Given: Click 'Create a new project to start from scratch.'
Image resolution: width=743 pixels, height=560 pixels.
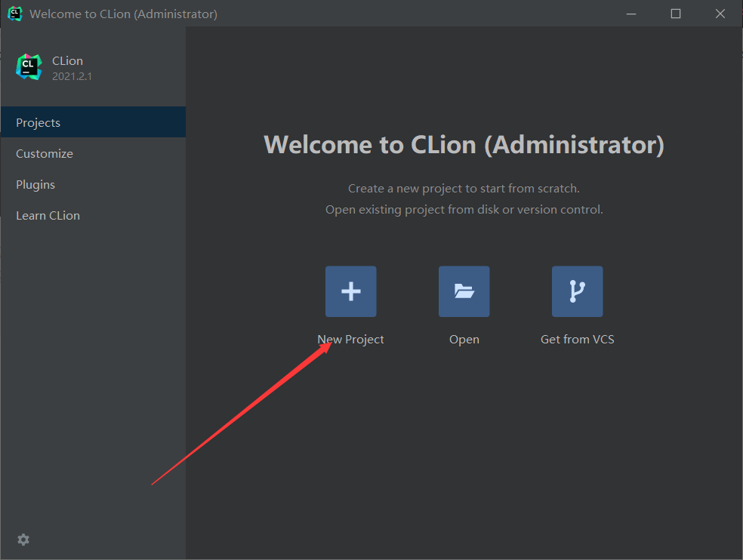Looking at the screenshot, I should pos(464,188).
